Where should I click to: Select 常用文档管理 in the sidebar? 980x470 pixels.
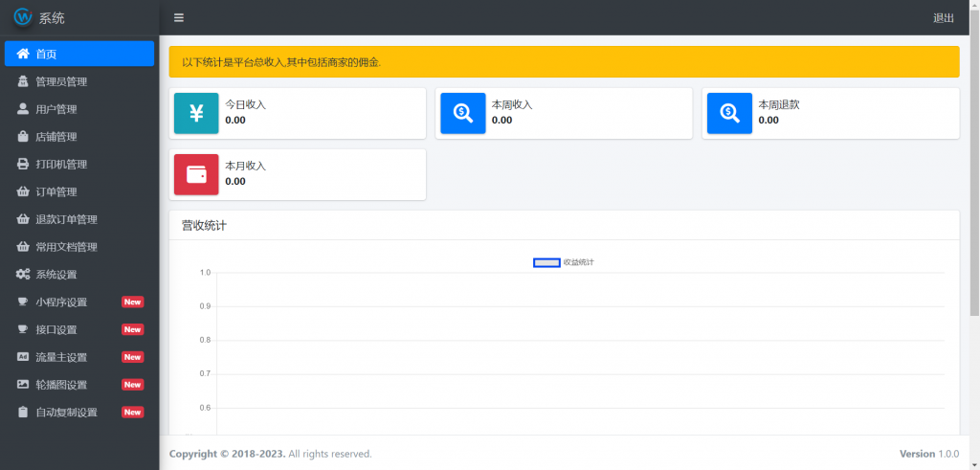click(79, 246)
